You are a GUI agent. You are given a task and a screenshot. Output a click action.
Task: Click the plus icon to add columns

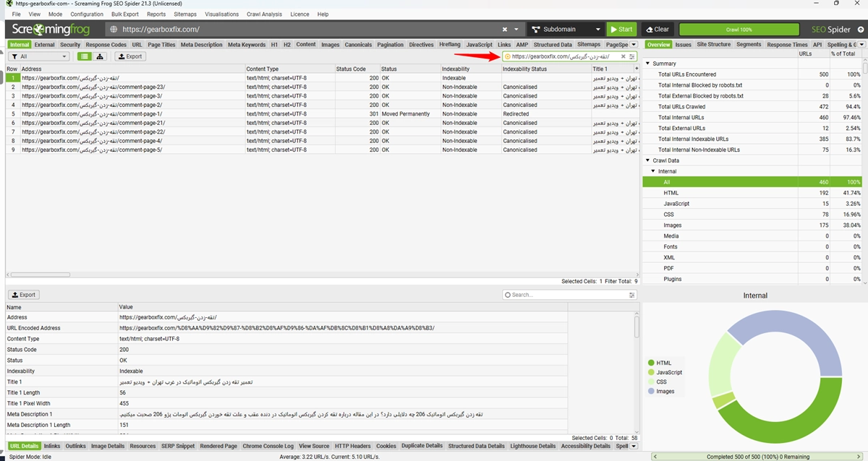635,69
